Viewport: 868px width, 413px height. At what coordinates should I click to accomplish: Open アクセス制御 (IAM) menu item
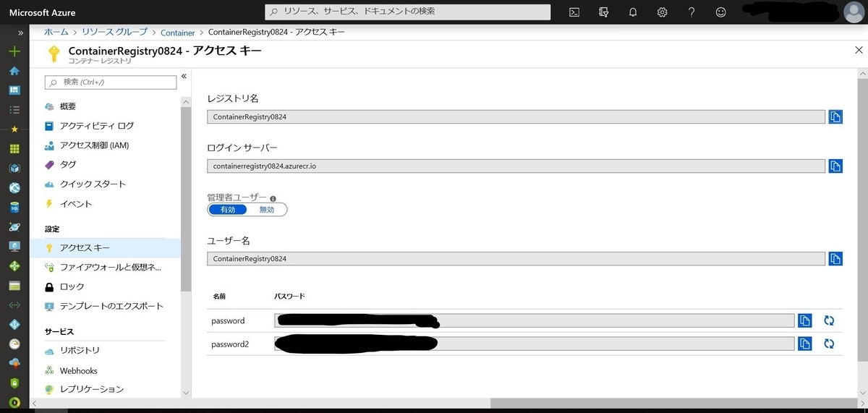pos(105,145)
